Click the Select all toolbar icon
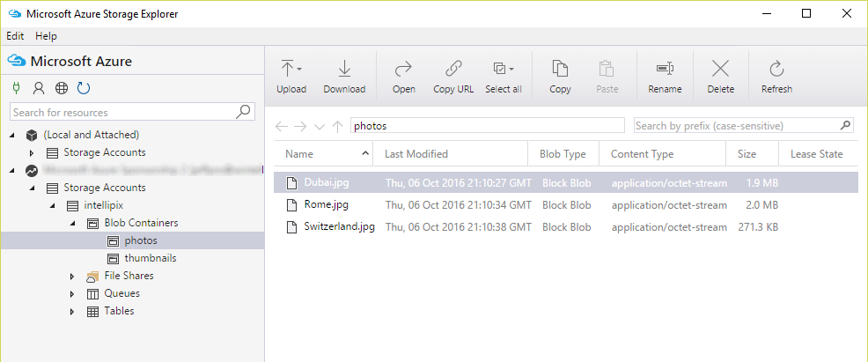 click(x=500, y=69)
